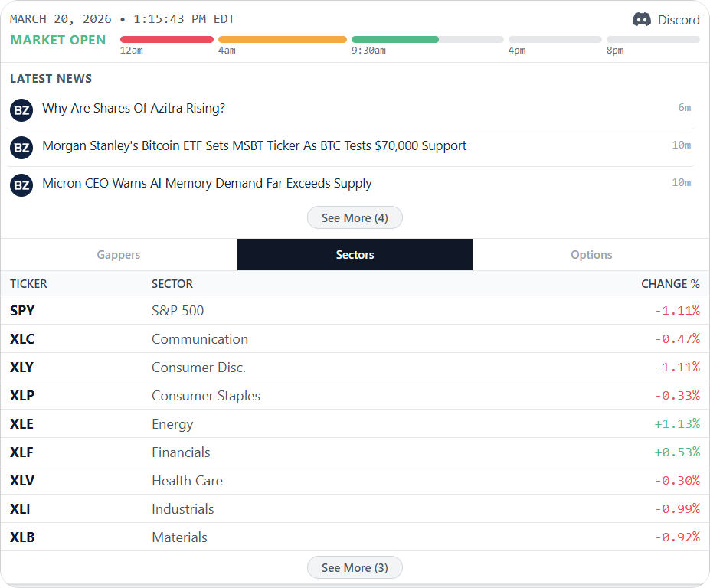The image size is (710, 588).
Task: Expand sectors with See More (3)
Action: [355, 567]
